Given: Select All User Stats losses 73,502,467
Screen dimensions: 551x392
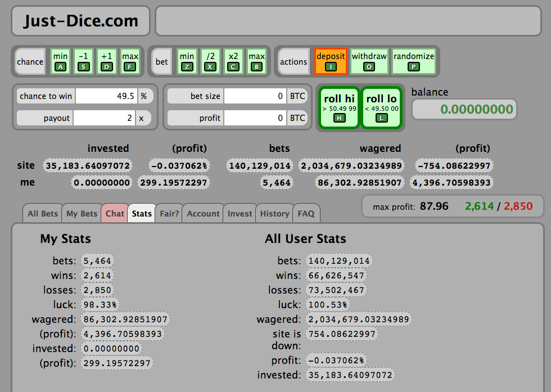Looking at the screenshot, I should pyautogui.click(x=336, y=290).
